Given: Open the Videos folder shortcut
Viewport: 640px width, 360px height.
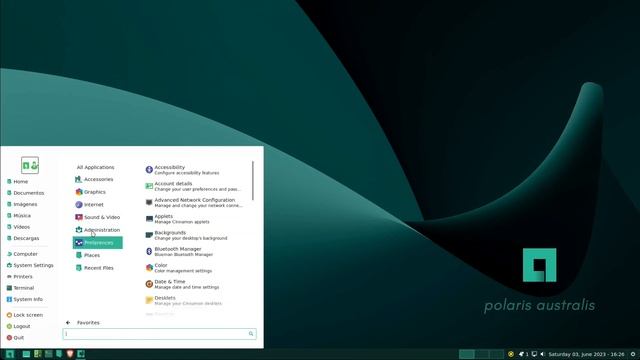Looking at the screenshot, I should point(18,227).
